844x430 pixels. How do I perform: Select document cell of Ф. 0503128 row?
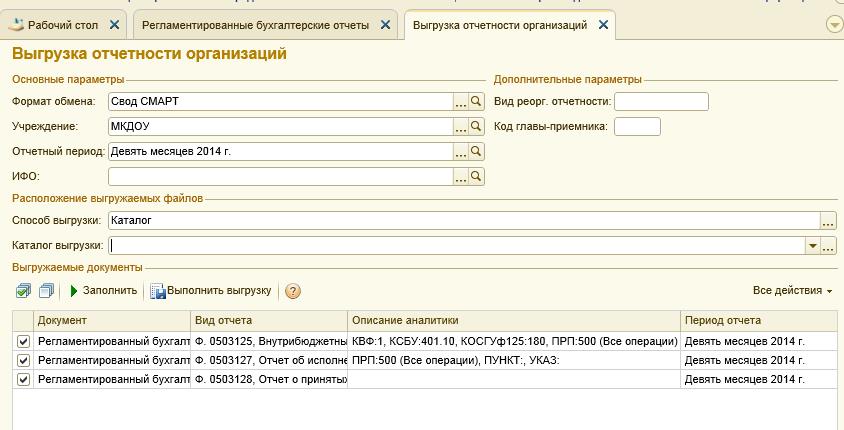[112, 379]
